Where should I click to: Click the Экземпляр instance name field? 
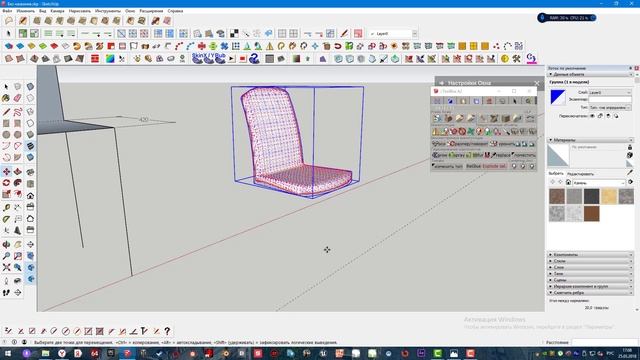(610, 100)
